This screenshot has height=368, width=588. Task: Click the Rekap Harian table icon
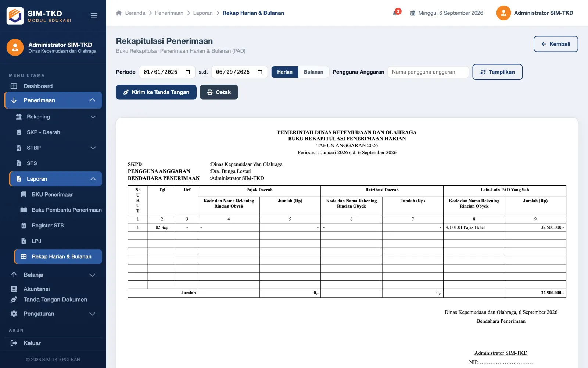24,256
